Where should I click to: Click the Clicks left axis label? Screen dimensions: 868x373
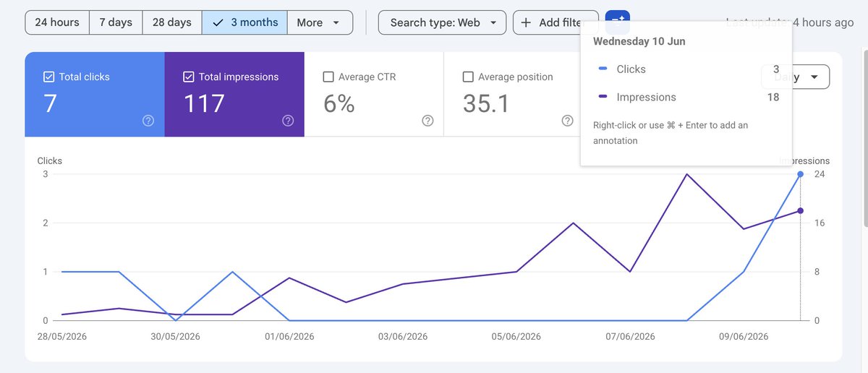click(50, 160)
